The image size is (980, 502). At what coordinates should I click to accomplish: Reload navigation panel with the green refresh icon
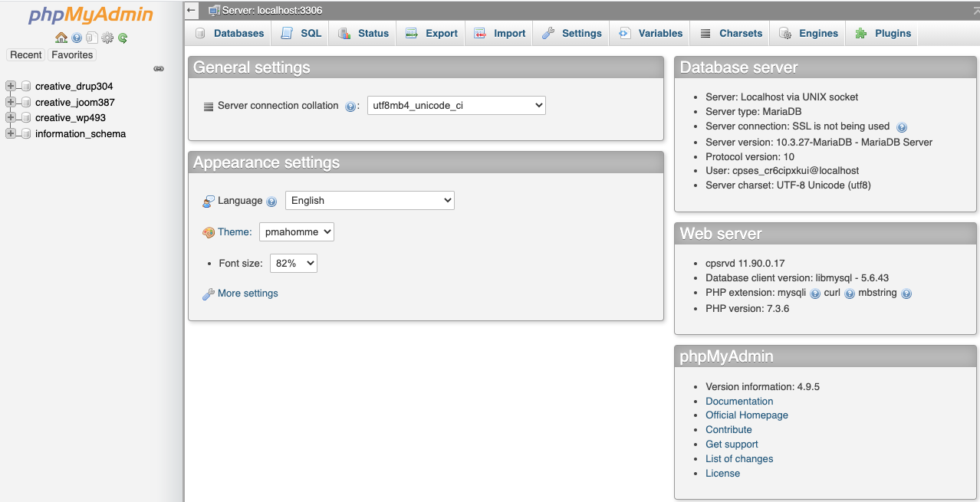pos(123,38)
